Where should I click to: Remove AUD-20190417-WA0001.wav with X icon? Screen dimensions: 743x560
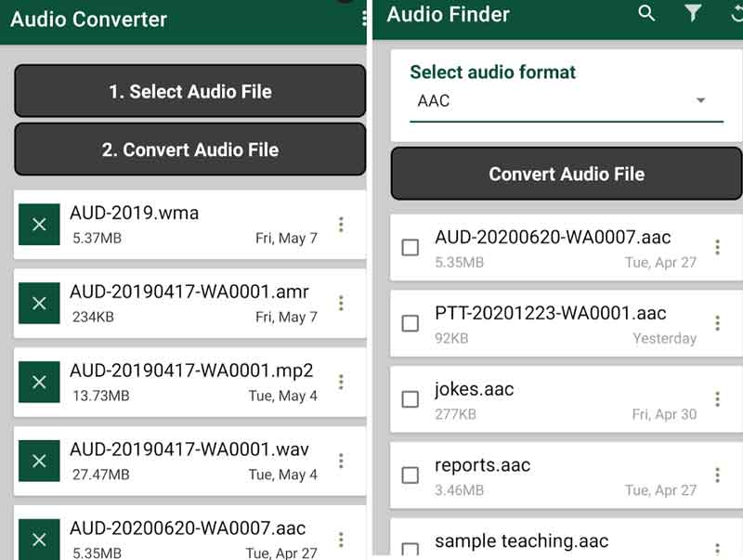pos(39,461)
